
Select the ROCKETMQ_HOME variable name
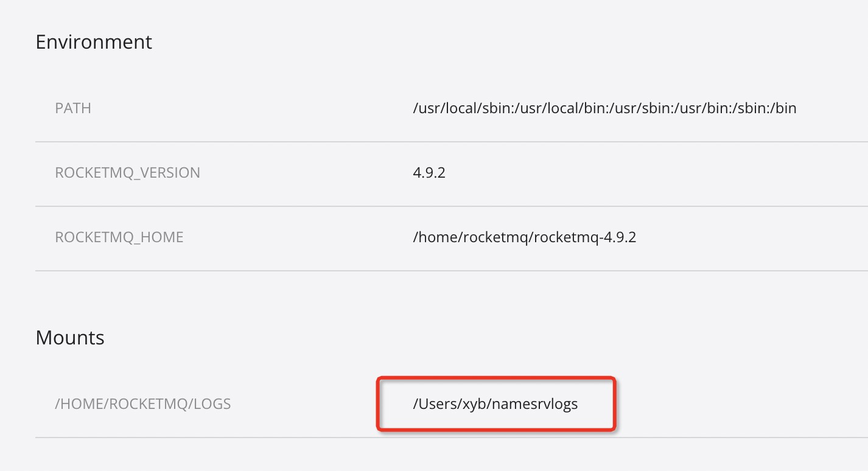tap(119, 237)
